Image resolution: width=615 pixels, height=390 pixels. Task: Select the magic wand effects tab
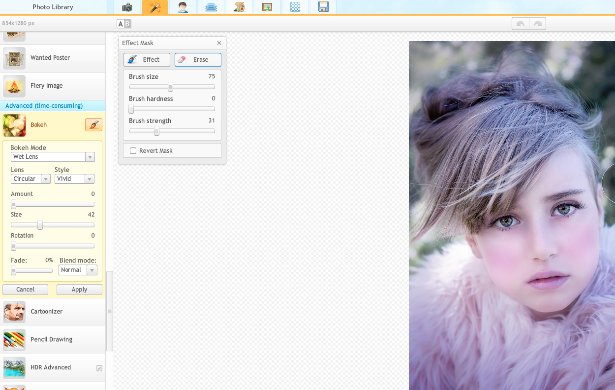pyautogui.click(x=155, y=7)
